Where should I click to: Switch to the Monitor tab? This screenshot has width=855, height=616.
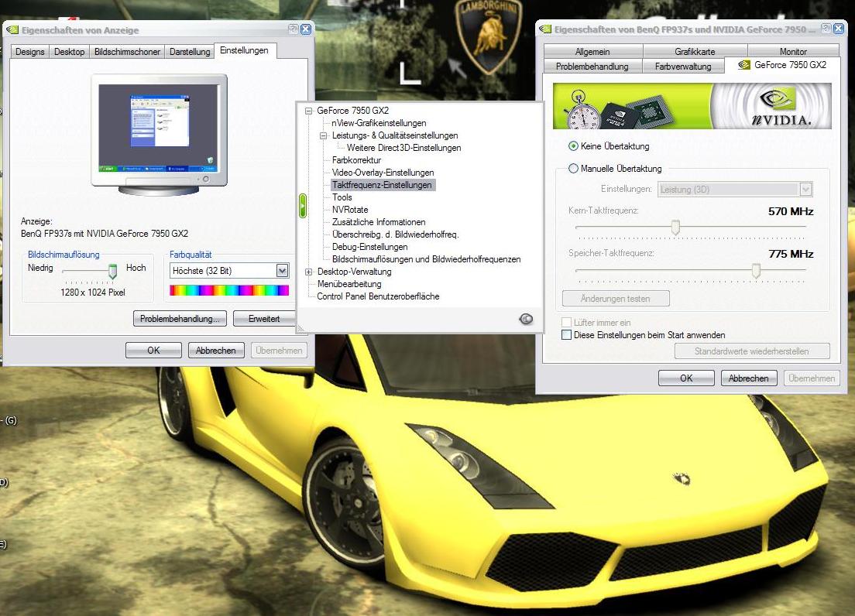793,52
